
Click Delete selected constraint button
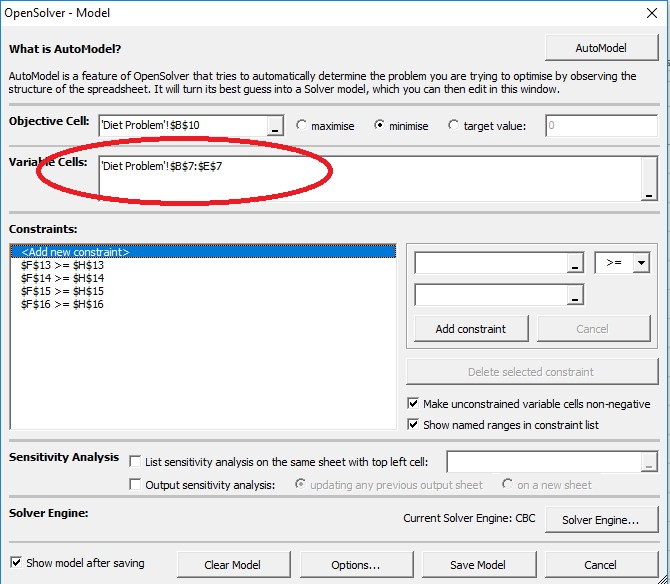(532, 372)
